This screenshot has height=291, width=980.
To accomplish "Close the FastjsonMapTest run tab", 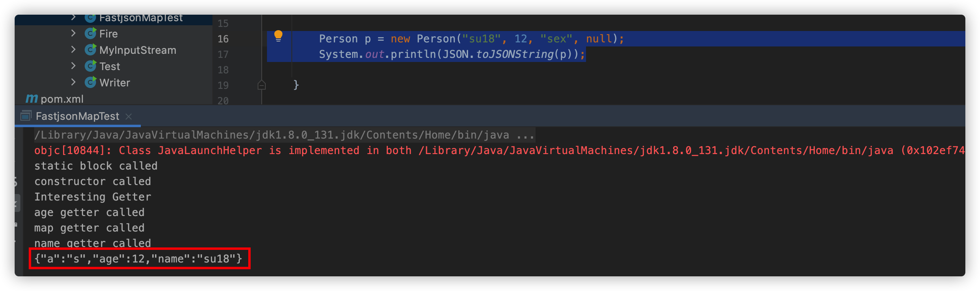I will (x=129, y=117).
